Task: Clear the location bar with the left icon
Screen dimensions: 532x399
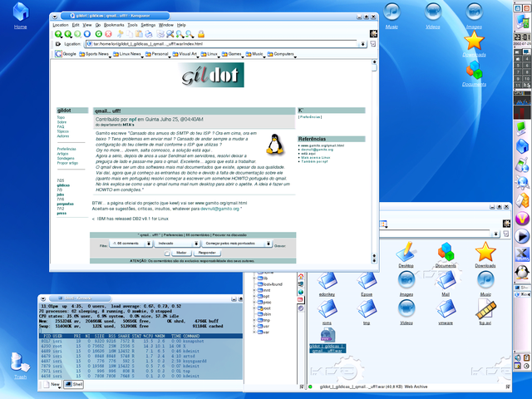Action: [58, 44]
